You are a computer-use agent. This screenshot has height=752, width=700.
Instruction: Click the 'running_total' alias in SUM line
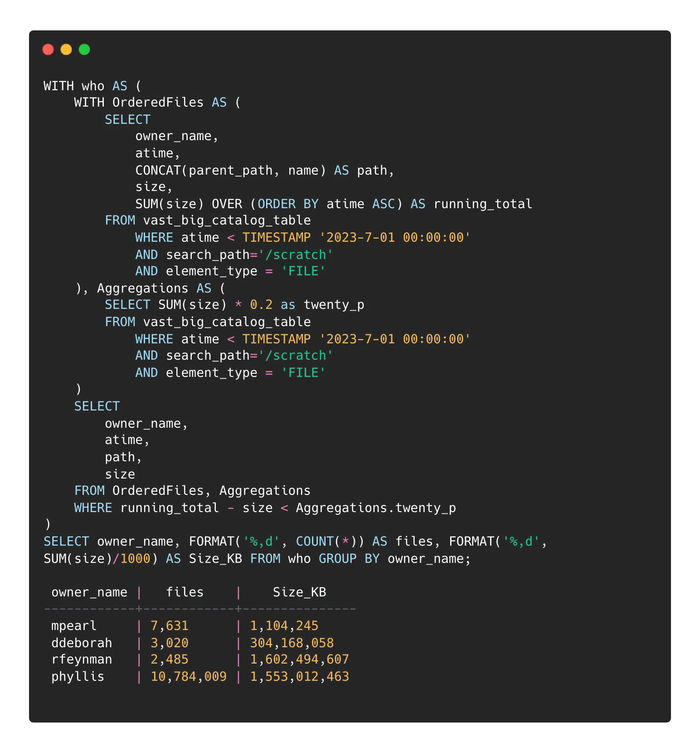tap(483, 204)
